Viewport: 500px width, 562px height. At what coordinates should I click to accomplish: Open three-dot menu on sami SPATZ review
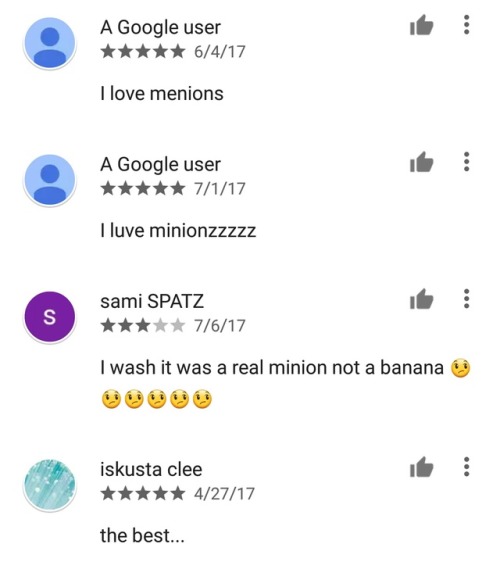[466, 299]
